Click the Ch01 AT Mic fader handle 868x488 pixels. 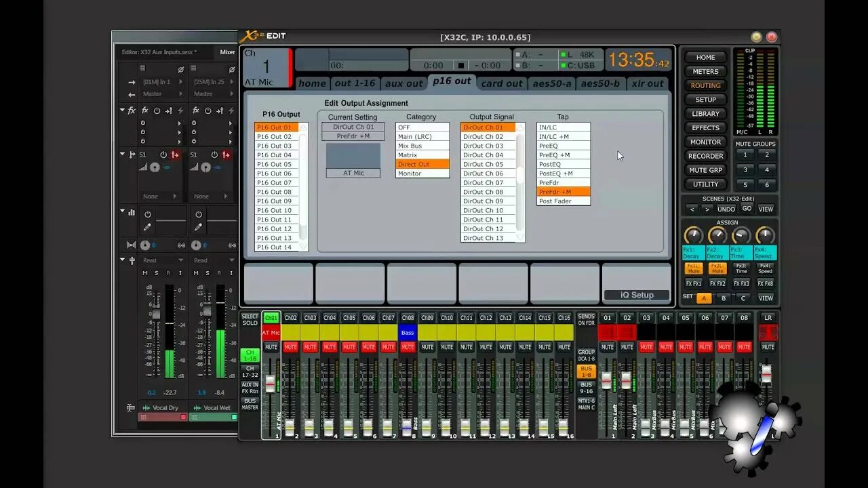click(271, 384)
